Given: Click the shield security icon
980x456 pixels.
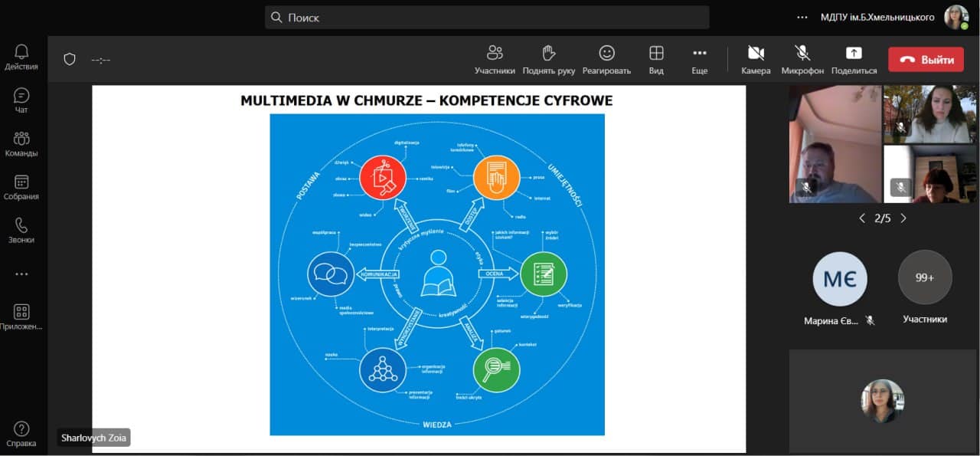Looking at the screenshot, I should (x=70, y=59).
